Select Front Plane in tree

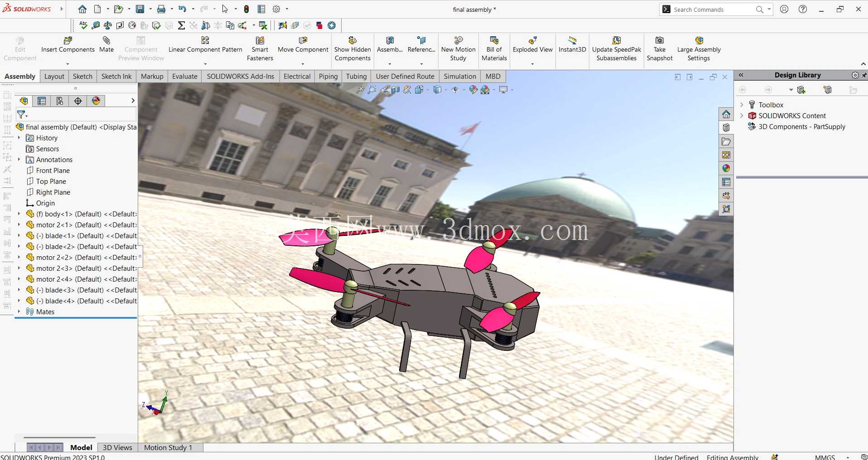click(x=53, y=171)
